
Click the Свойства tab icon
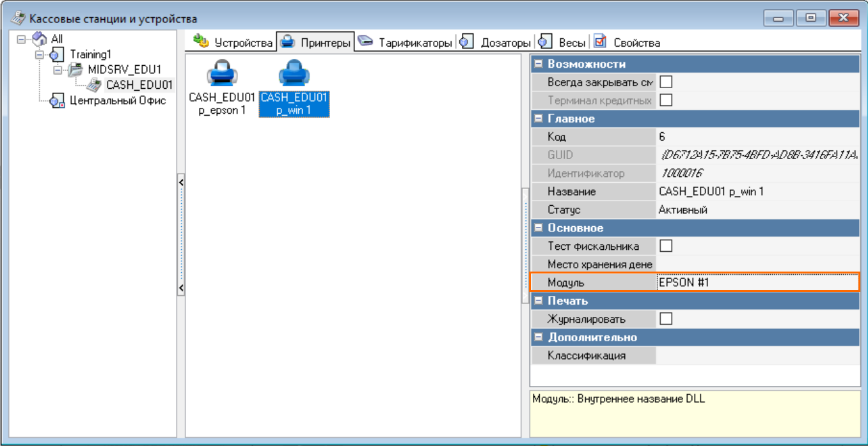coord(599,42)
